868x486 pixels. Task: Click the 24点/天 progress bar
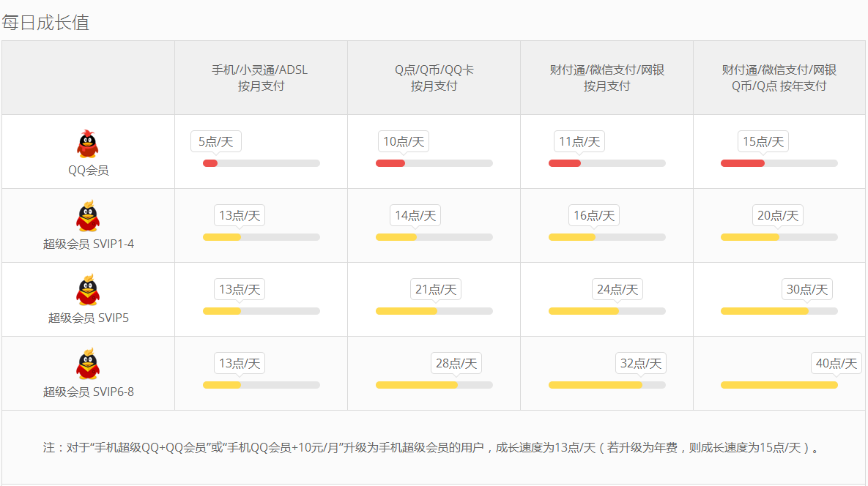[607, 311]
